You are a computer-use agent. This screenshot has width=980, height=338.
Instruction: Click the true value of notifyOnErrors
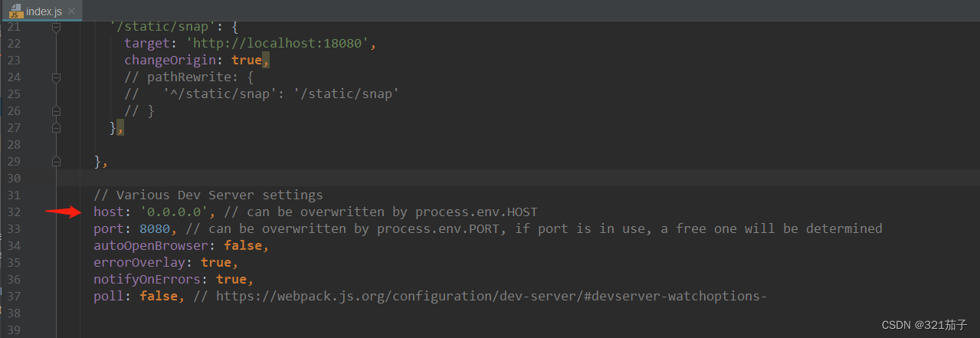232,280
